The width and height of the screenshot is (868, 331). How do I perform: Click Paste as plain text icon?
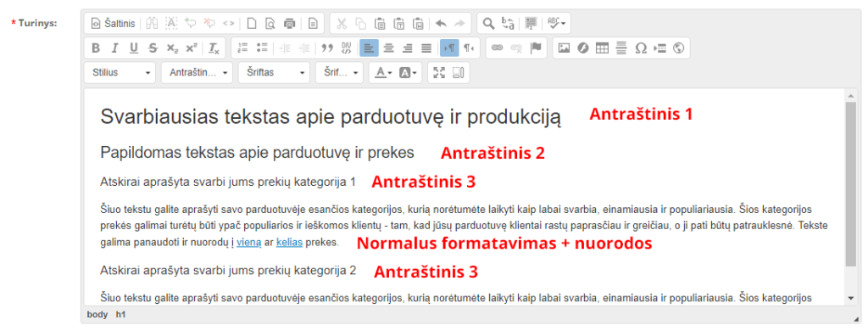click(399, 23)
